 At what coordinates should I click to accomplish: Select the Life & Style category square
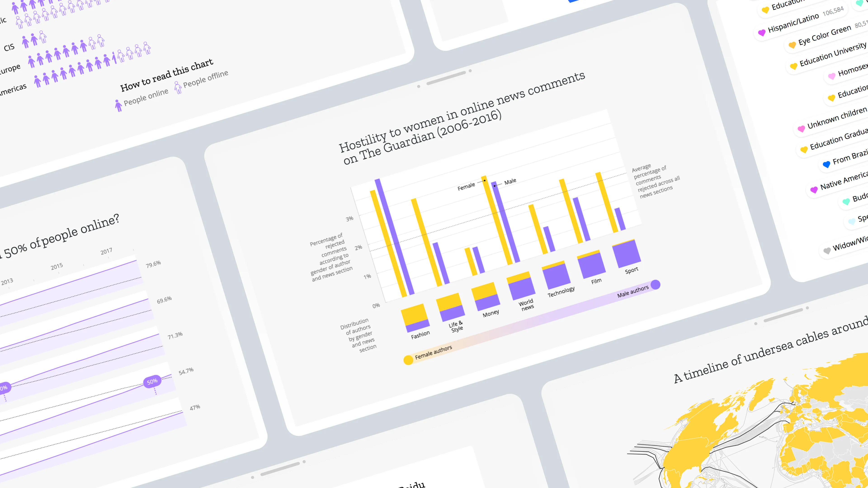[x=450, y=307]
